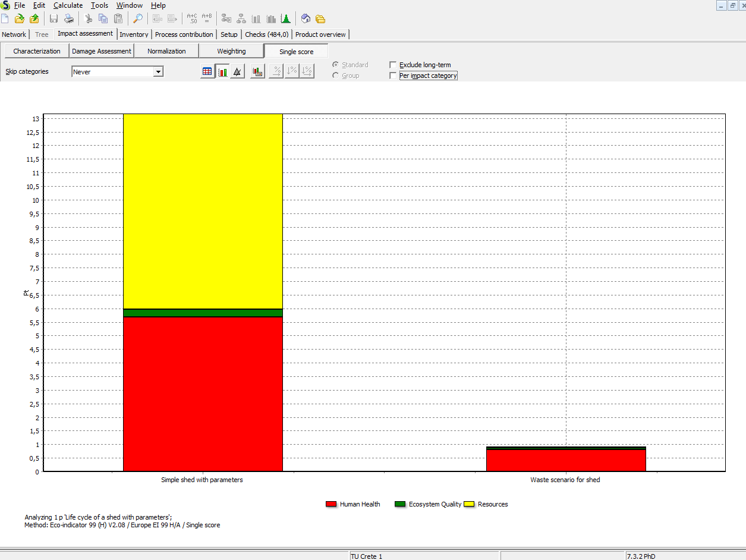This screenshot has width=746, height=560.
Task: Click the A+B= calculation icon
Action: 207,18
